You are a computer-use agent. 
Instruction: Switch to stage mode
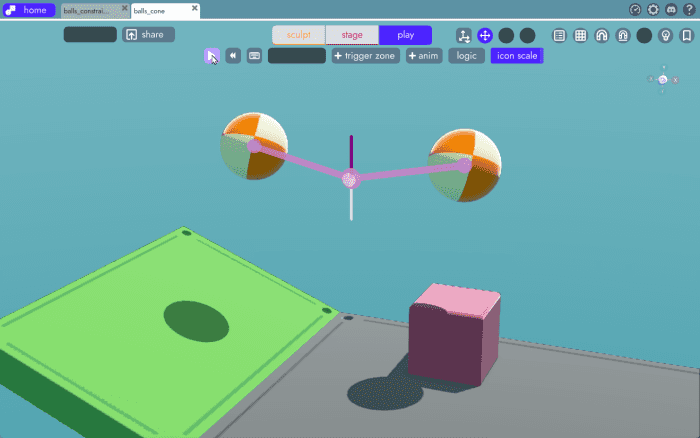[x=352, y=35]
